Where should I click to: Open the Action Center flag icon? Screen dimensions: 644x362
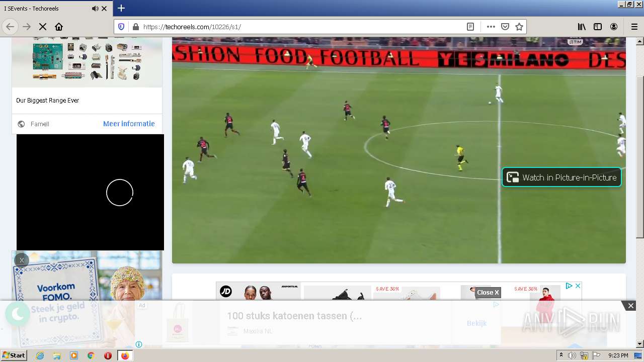[x=596, y=355]
